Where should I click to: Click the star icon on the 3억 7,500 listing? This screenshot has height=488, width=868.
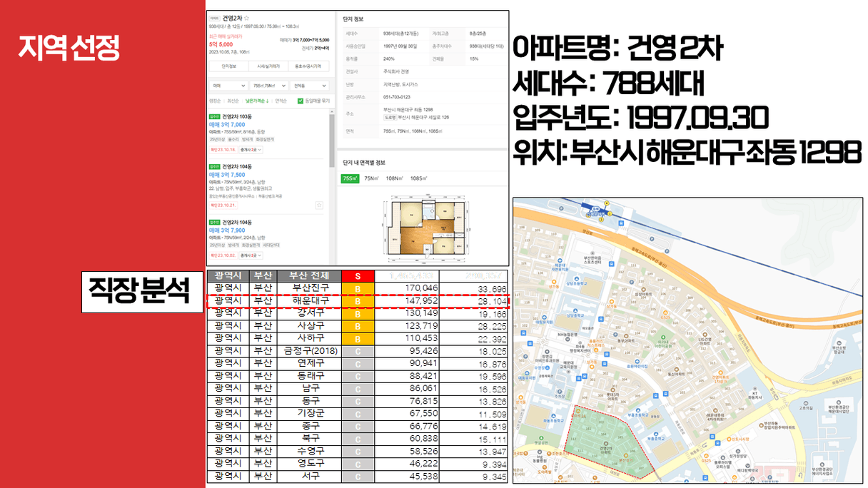click(x=319, y=205)
